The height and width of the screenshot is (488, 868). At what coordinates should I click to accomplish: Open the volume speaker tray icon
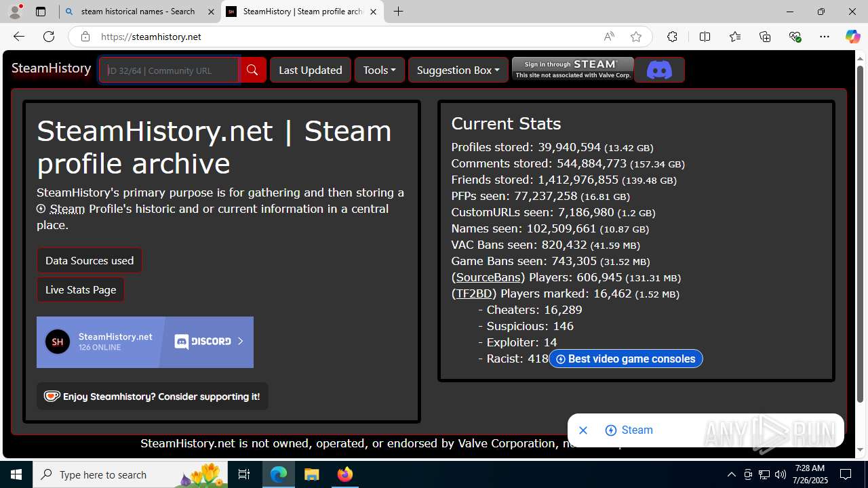point(781,474)
